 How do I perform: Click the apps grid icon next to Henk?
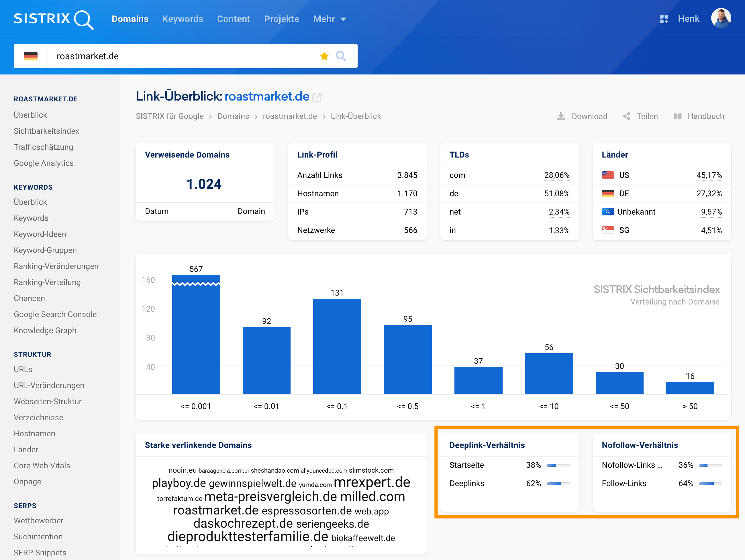click(x=664, y=19)
